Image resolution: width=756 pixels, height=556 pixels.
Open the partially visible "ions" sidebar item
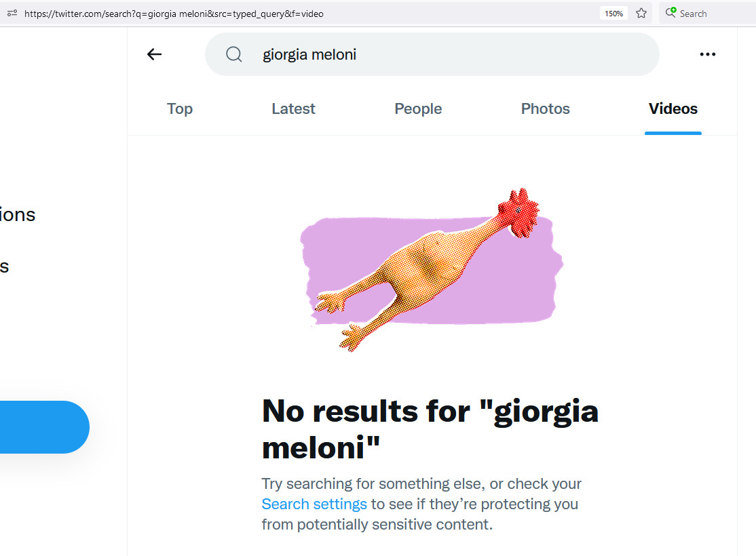click(18, 215)
